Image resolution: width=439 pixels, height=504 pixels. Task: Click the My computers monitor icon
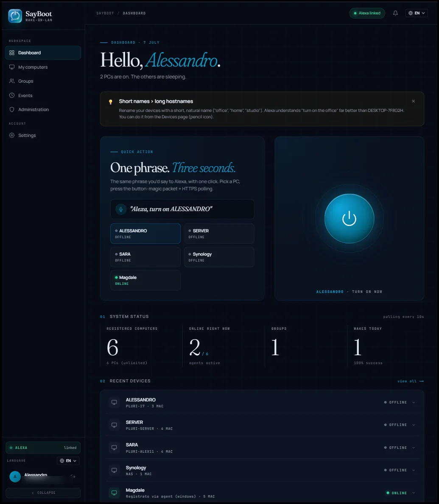(x=12, y=67)
